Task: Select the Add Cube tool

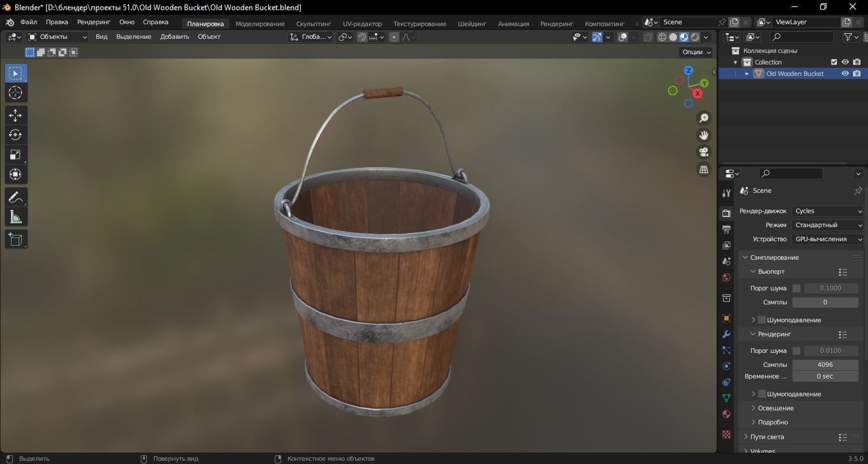Action: pyautogui.click(x=16, y=239)
